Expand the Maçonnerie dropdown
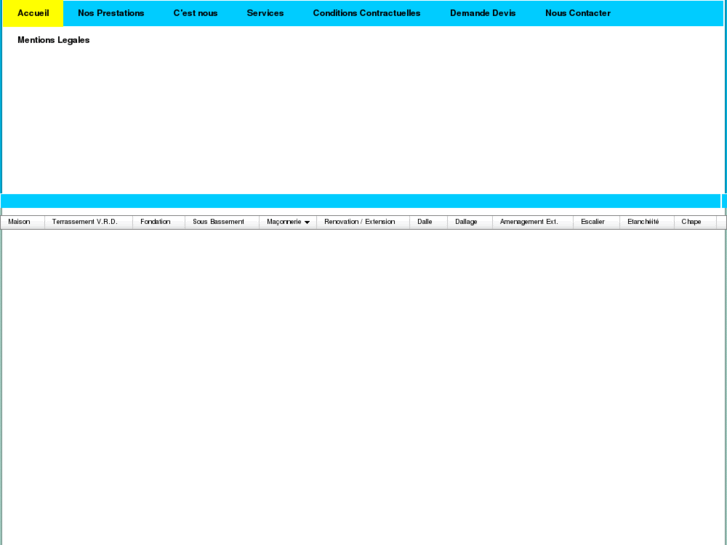This screenshot has width=727, height=545. (288, 222)
